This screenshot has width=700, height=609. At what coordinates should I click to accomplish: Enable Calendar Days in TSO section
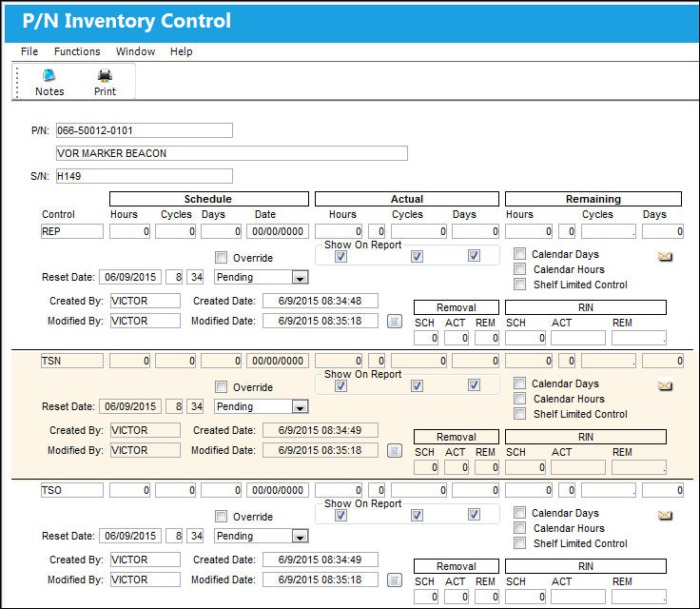(x=519, y=512)
